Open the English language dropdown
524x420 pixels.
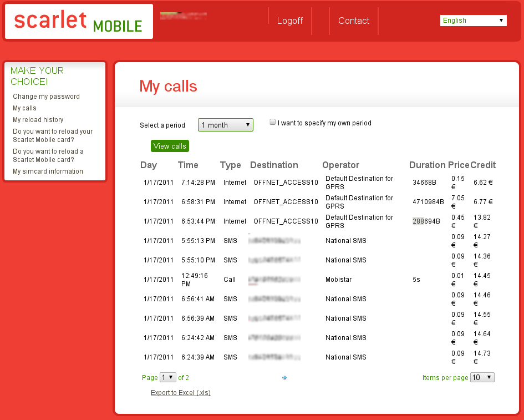(x=473, y=21)
